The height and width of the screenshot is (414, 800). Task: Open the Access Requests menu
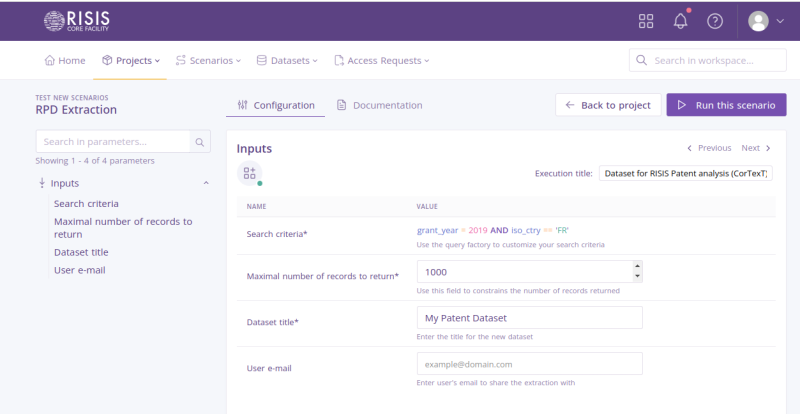[x=382, y=61]
